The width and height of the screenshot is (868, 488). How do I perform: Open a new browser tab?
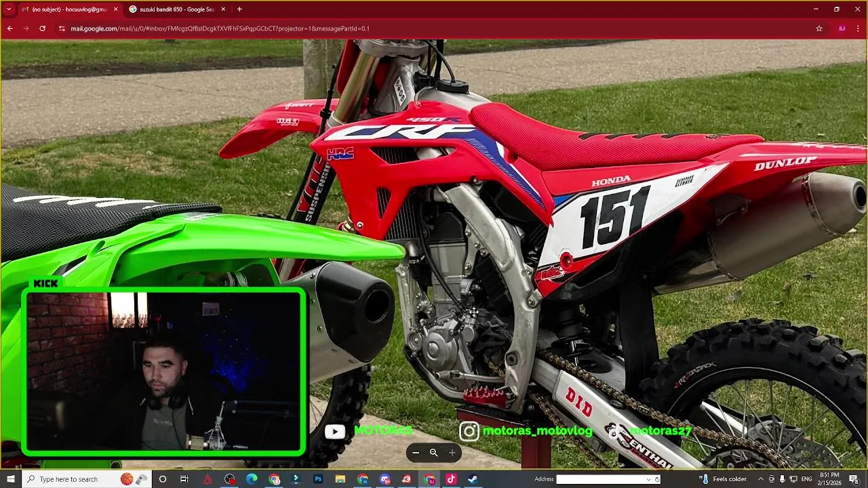(239, 9)
